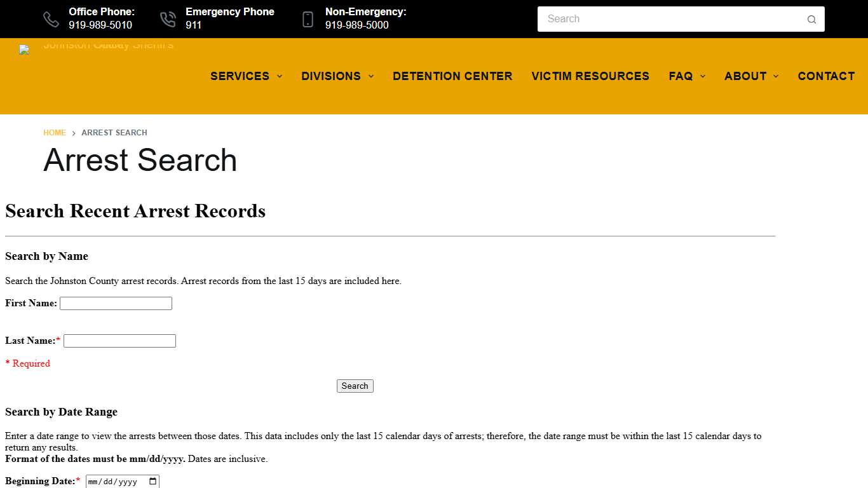This screenshot has width=868, height=488.
Task: Click the magnifying glass search icon
Action: [811, 20]
